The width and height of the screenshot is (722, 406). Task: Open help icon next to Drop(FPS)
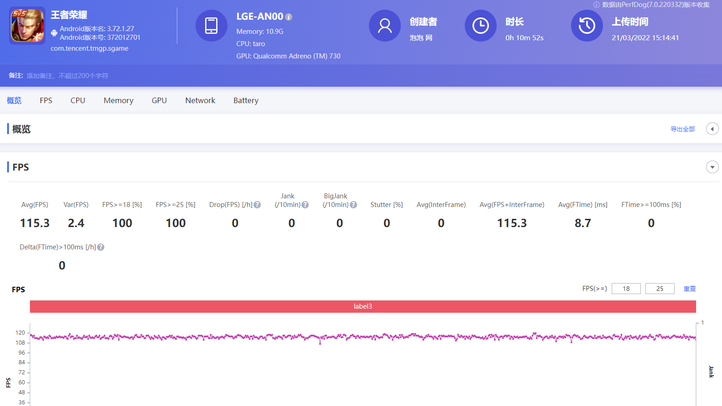click(257, 205)
